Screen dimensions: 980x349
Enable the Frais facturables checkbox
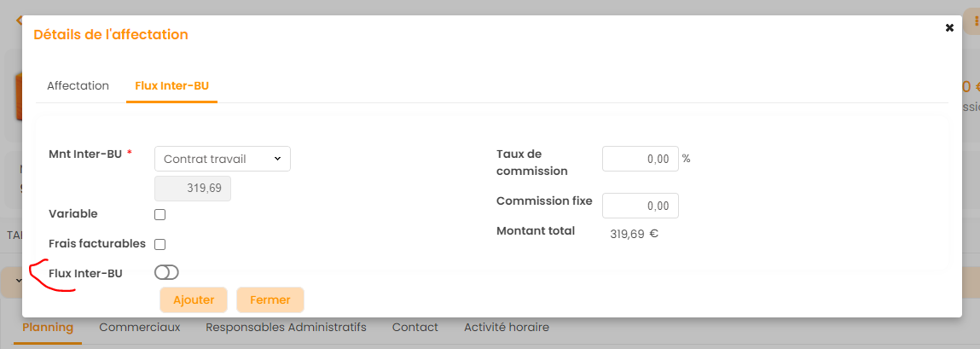[x=159, y=245]
